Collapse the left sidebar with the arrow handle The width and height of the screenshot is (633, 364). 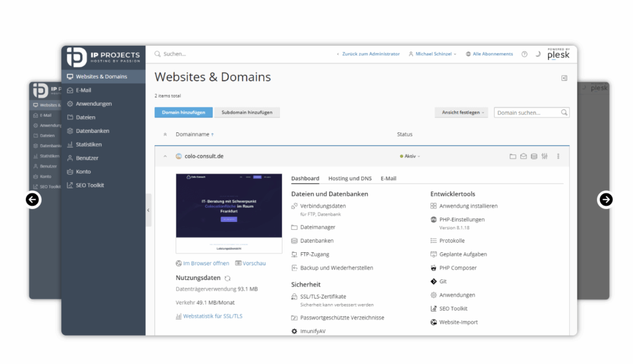click(x=148, y=210)
